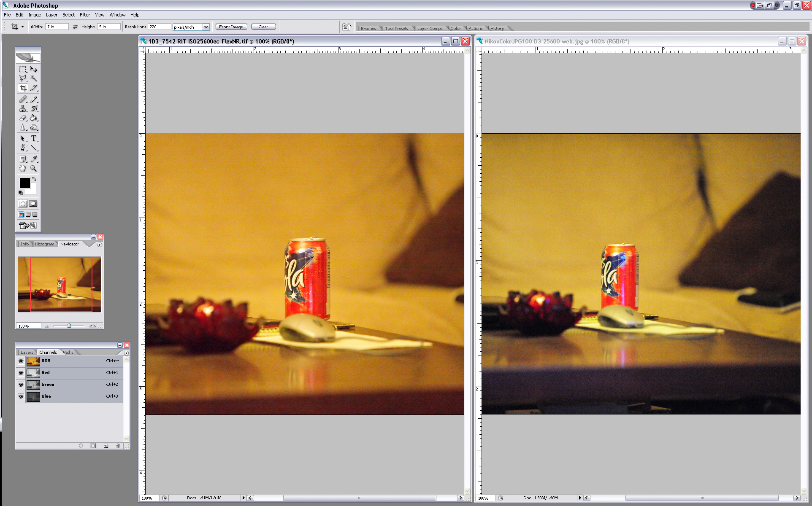This screenshot has height=506, width=812.
Task: Click the white background color swatch
Action: point(32,190)
